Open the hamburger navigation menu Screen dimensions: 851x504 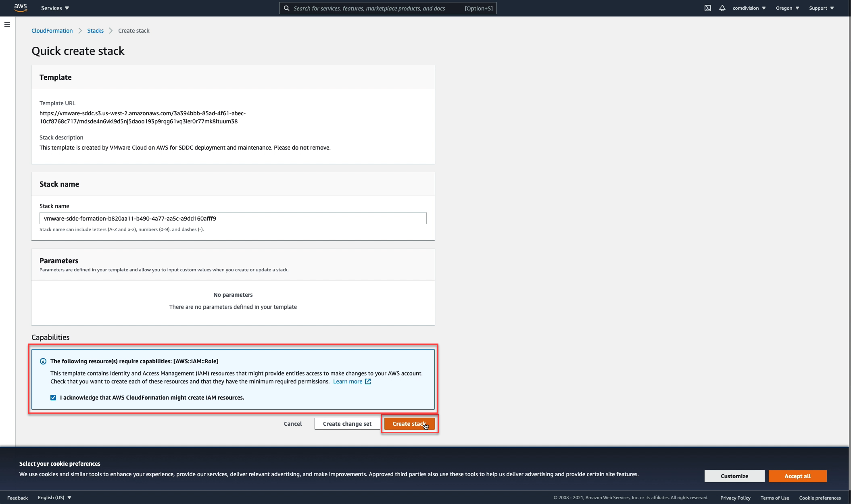[7, 25]
